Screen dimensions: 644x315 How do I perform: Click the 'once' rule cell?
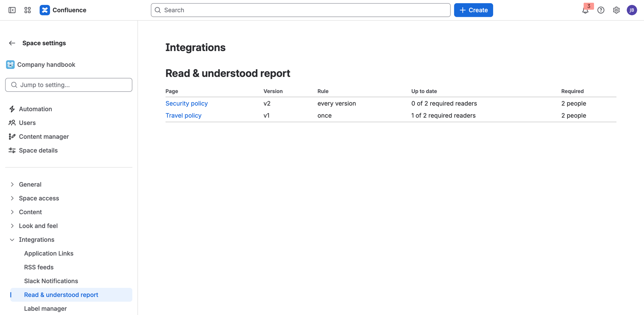[324, 115]
